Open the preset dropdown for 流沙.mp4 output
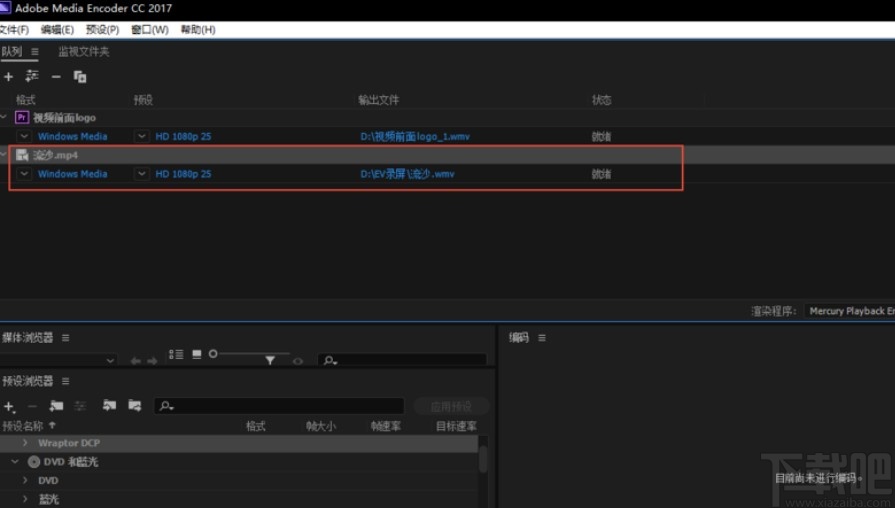The height and width of the screenshot is (508, 895). 142,174
